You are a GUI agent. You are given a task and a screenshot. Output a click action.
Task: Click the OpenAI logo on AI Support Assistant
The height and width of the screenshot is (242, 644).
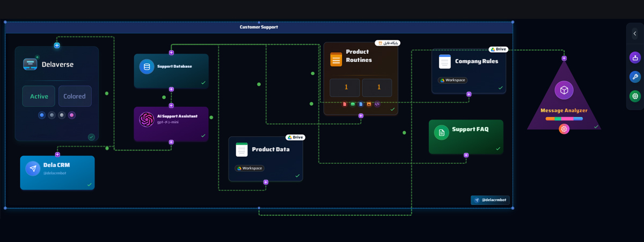[147, 119]
